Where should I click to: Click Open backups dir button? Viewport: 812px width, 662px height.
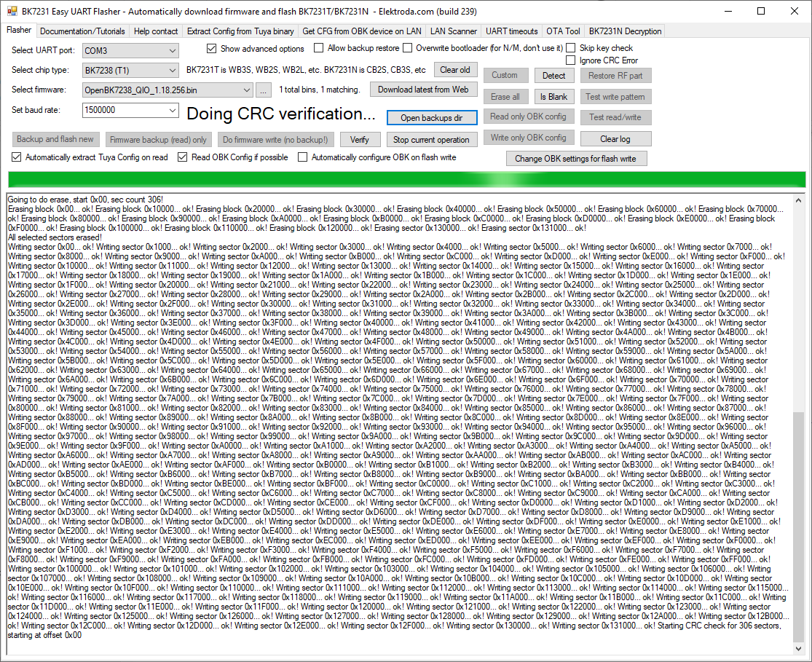point(431,117)
